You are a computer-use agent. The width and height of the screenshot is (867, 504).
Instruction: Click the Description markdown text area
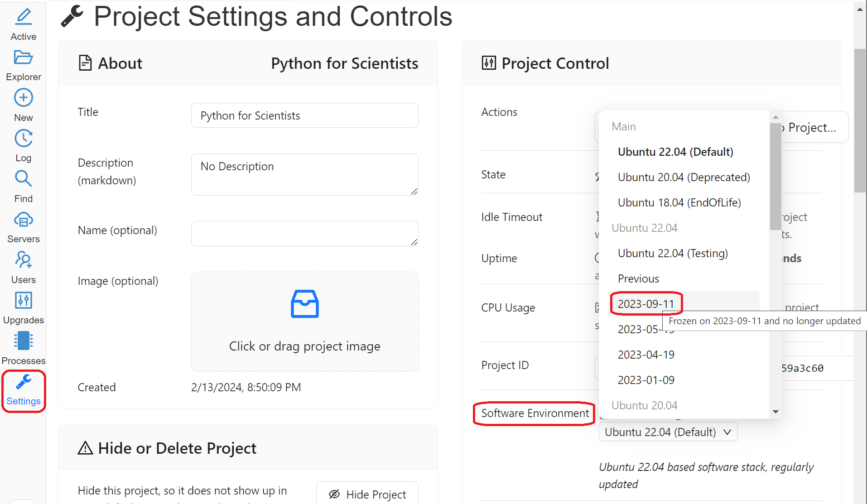[304, 174]
